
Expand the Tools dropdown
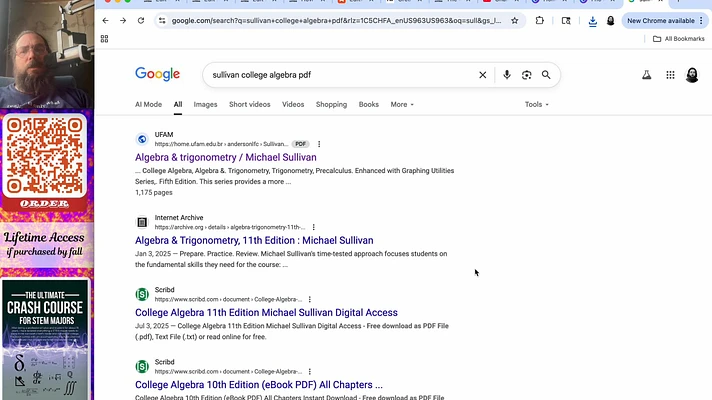(x=536, y=104)
